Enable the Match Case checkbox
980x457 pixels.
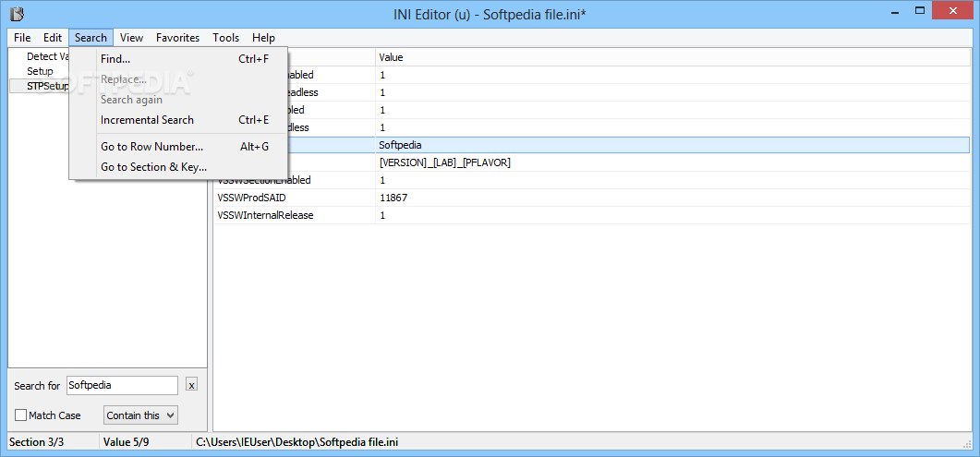[x=20, y=415]
